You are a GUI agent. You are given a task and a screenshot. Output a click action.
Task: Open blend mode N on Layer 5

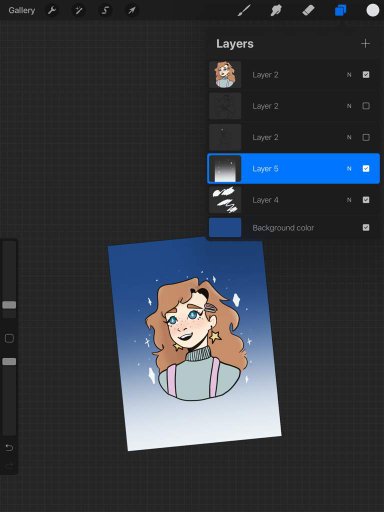(x=349, y=169)
